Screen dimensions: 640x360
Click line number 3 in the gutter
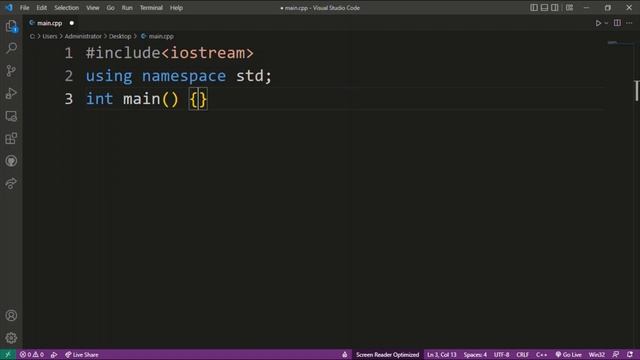click(x=69, y=99)
